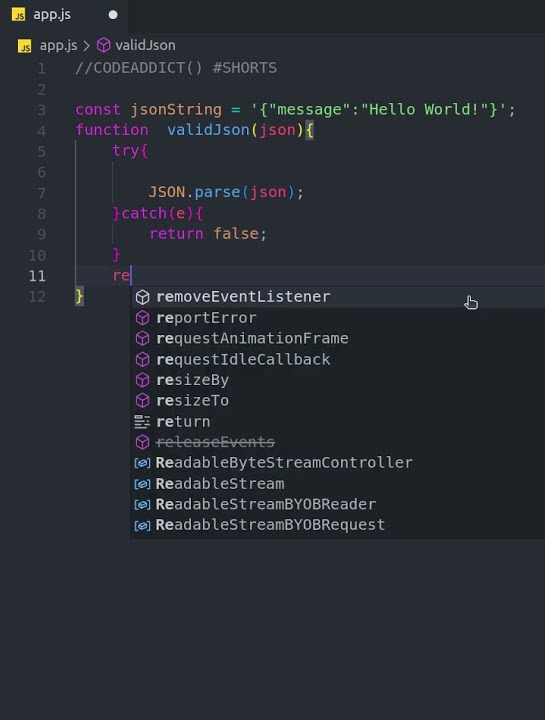545x720 pixels.
Task: Click the //CODEADDICT() #SHORTS comment
Action: pos(176,68)
